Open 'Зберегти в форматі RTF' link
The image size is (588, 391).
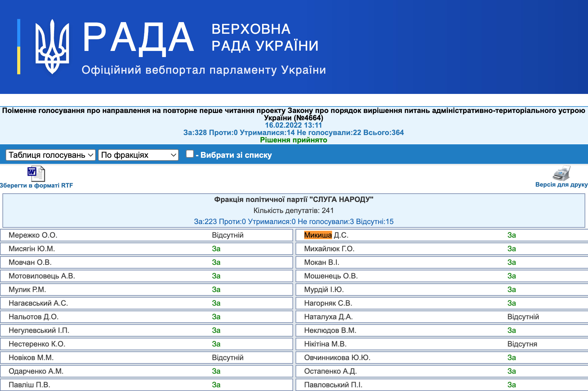coord(36,185)
